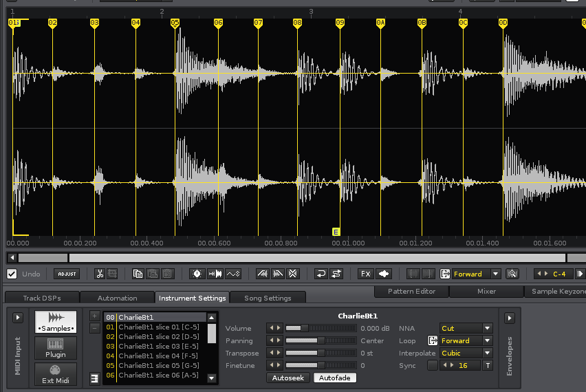586x392 pixels.
Task: Click the FX process sample button
Action: [366, 274]
